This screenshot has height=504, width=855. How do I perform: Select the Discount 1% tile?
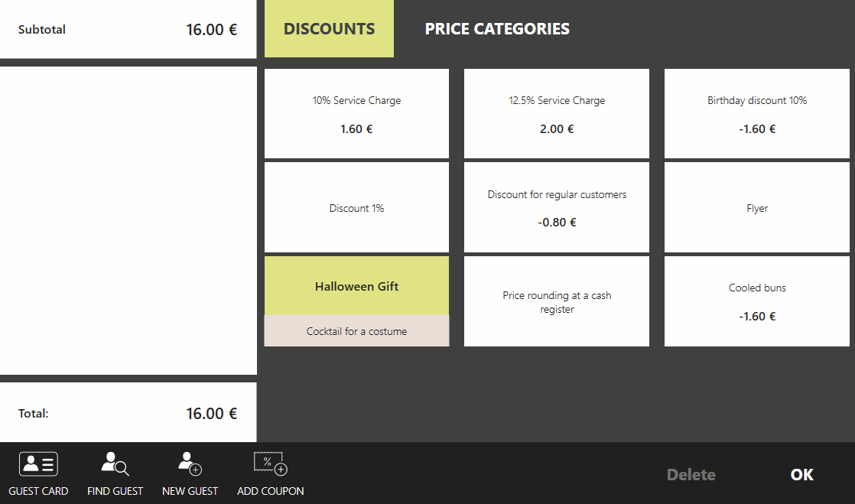tap(356, 207)
